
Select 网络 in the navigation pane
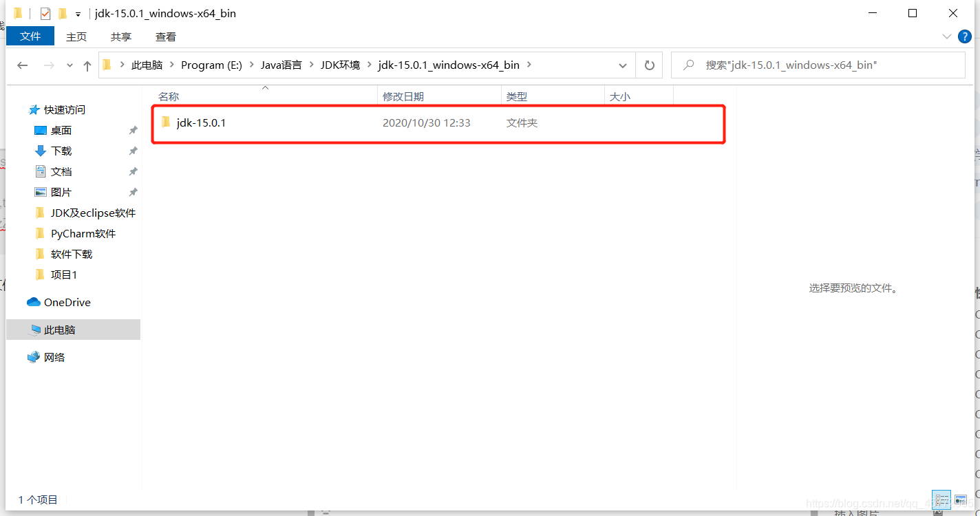click(x=54, y=358)
